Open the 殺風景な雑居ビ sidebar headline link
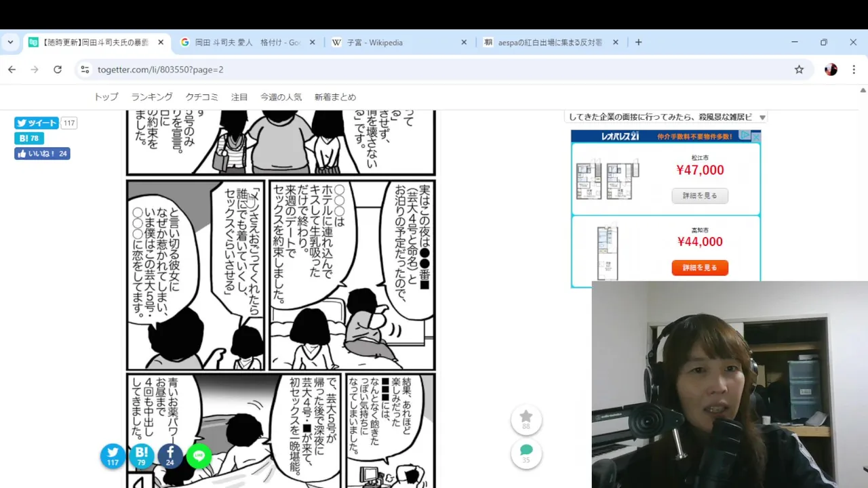This screenshot has height=488, width=868. click(660, 117)
